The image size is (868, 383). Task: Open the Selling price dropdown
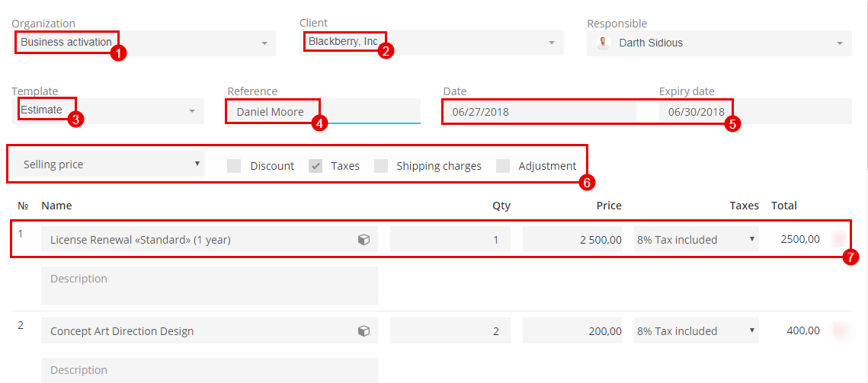[108, 164]
